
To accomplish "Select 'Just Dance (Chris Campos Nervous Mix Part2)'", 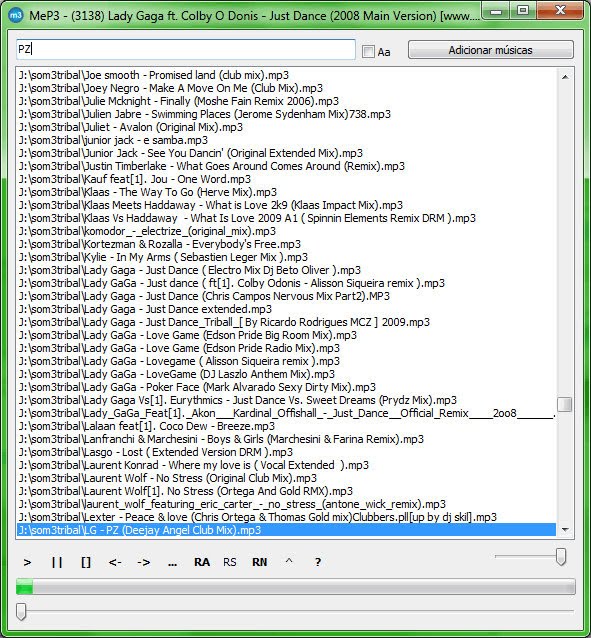I will 287,297.
